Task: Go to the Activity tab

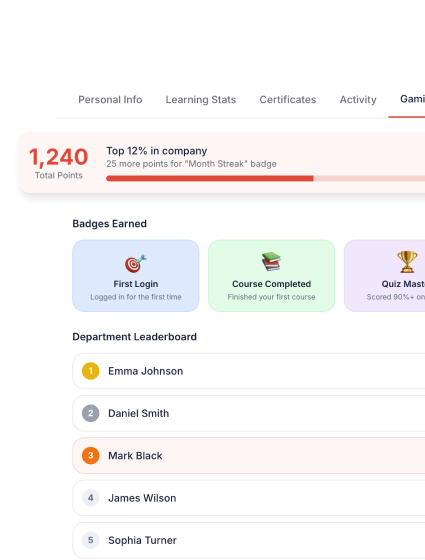Action: 358,100
